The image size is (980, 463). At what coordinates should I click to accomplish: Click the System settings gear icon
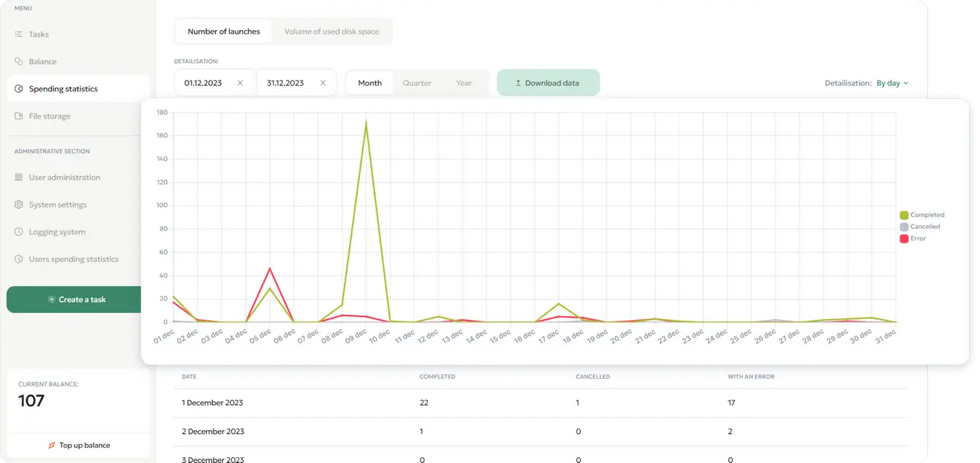coord(17,205)
